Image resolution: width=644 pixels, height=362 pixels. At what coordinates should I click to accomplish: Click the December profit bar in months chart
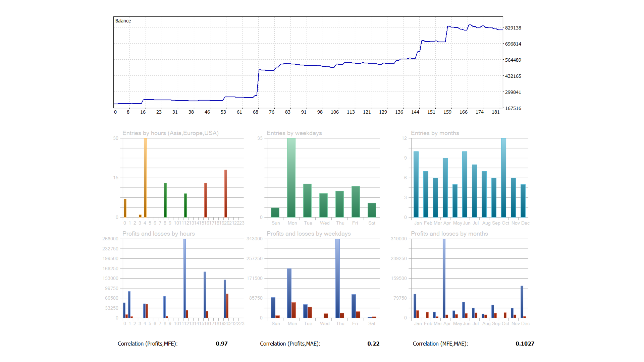522,302
